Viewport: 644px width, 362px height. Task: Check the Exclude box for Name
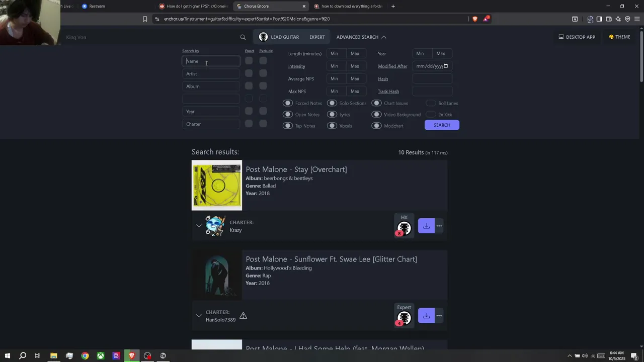click(263, 61)
